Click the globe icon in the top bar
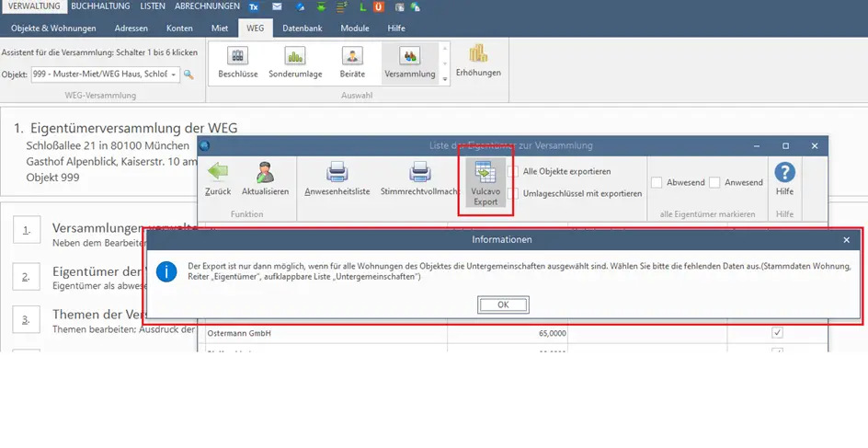 pyautogui.click(x=416, y=7)
